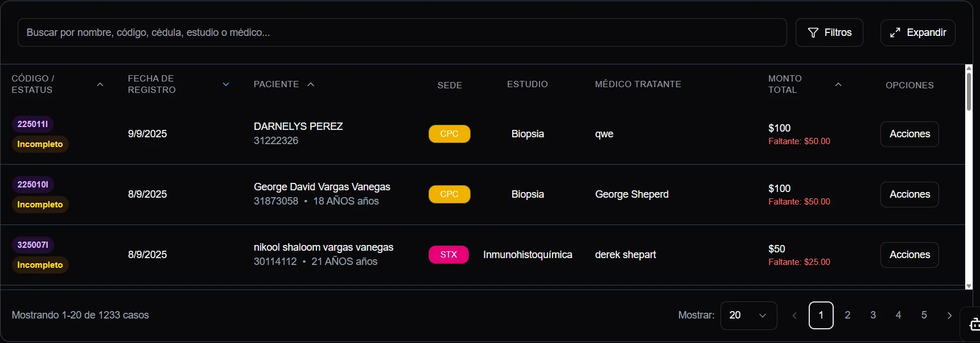Click the expand arrows icon
This screenshot has width=980, height=343.
(895, 32)
